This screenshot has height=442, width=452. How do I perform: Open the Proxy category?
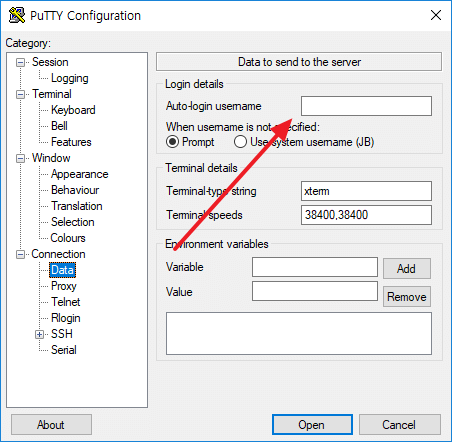click(x=64, y=286)
